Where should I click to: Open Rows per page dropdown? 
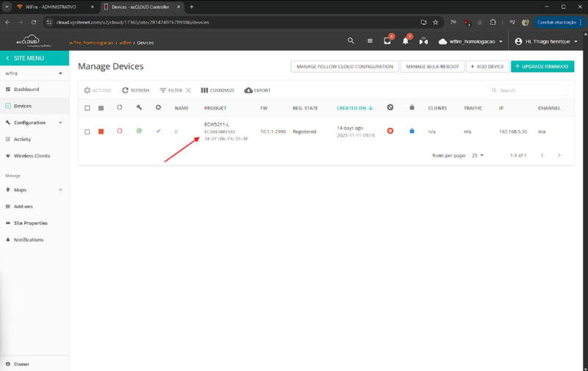pos(477,156)
